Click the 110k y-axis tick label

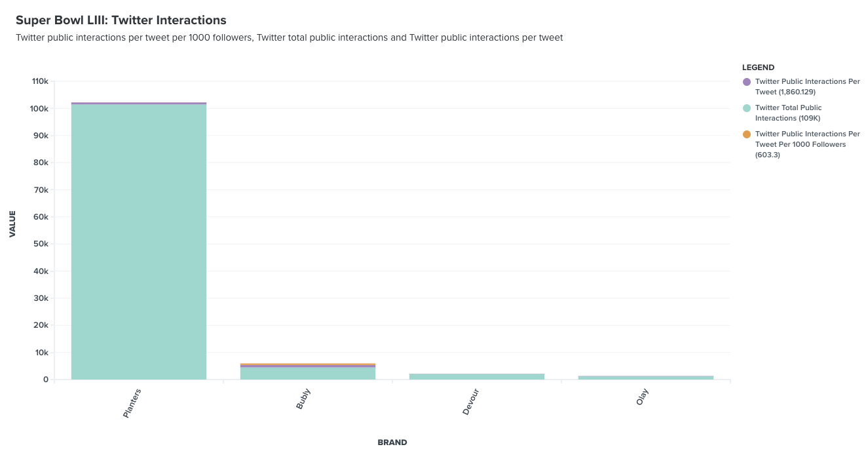tap(41, 81)
